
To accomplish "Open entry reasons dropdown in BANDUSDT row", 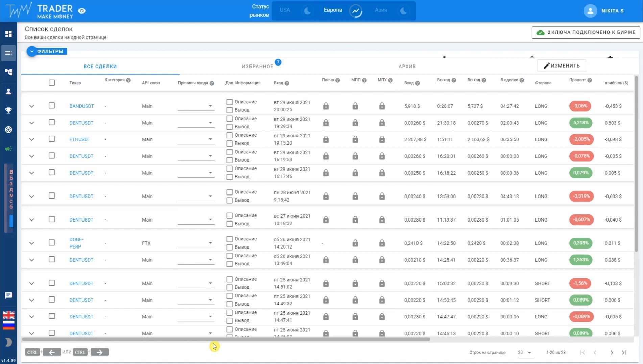I will click(x=196, y=106).
